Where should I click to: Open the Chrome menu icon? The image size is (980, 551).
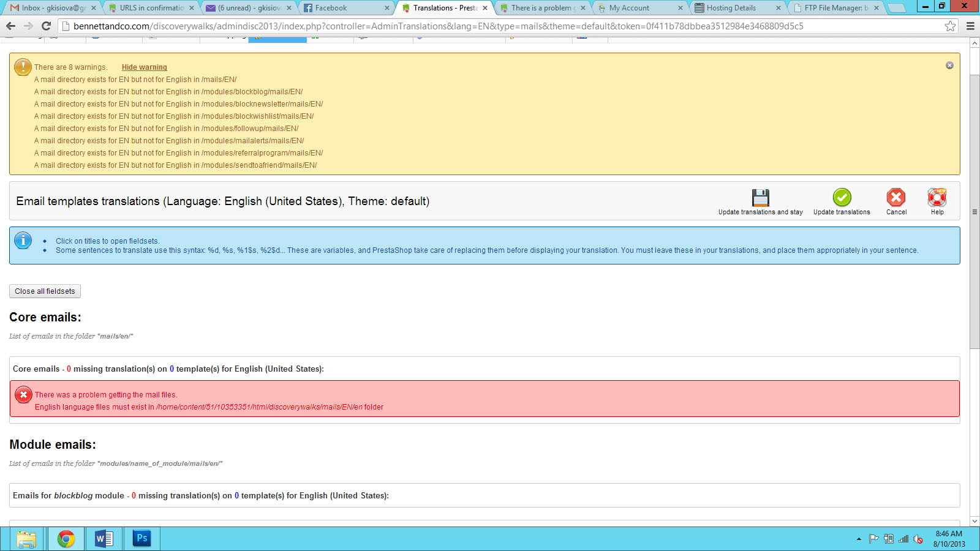[970, 26]
